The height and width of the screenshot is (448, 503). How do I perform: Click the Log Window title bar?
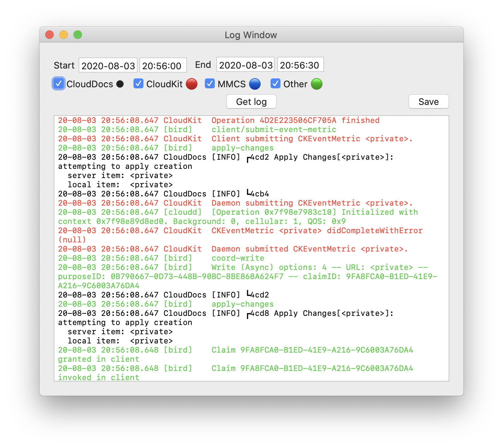(251, 35)
